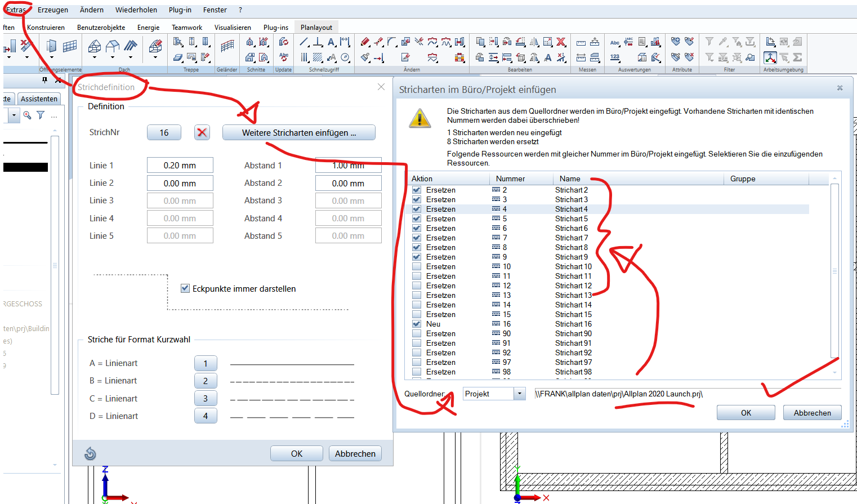Image resolution: width=857 pixels, height=504 pixels.
Task: Click Abbrechen in Stricharten einfügen dialog
Action: pos(812,413)
